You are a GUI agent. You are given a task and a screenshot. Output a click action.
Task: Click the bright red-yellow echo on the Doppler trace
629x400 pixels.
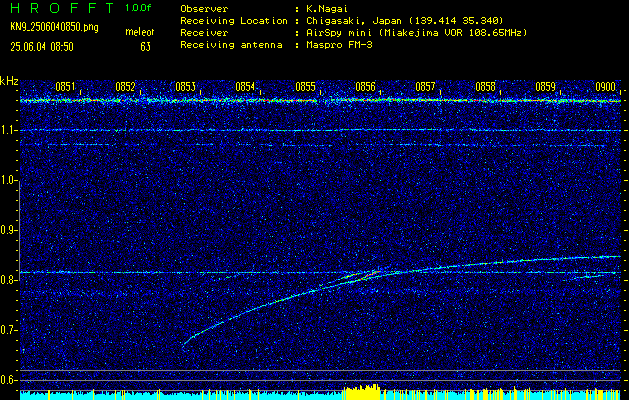(369, 275)
